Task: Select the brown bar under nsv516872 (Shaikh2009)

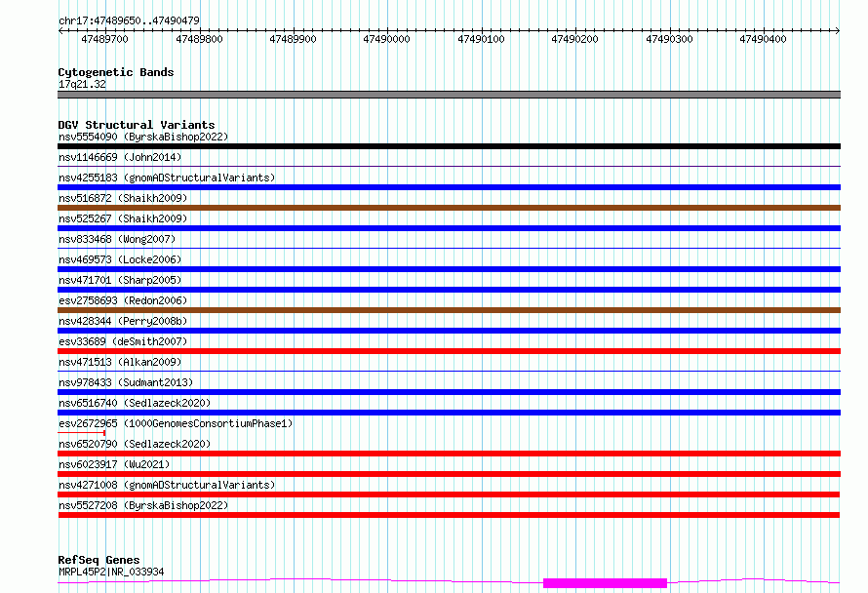Action: click(x=449, y=208)
